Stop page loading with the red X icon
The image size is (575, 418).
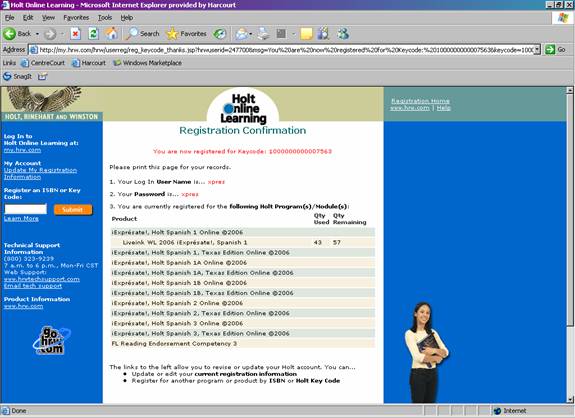75,34
